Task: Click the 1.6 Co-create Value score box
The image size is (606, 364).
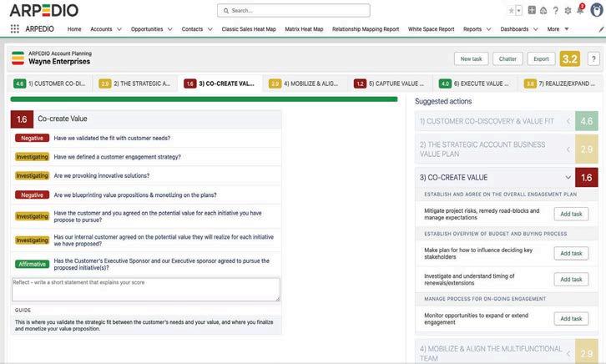Action: click(x=22, y=119)
